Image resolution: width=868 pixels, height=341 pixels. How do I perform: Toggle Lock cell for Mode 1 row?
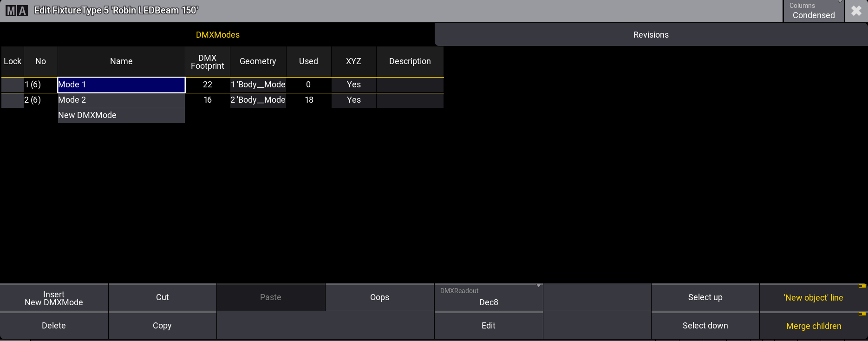13,85
